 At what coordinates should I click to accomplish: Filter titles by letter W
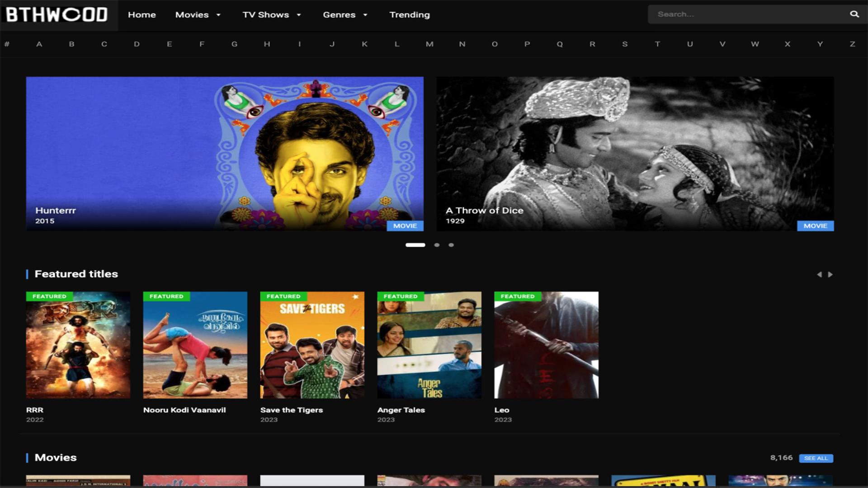coord(755,44)
